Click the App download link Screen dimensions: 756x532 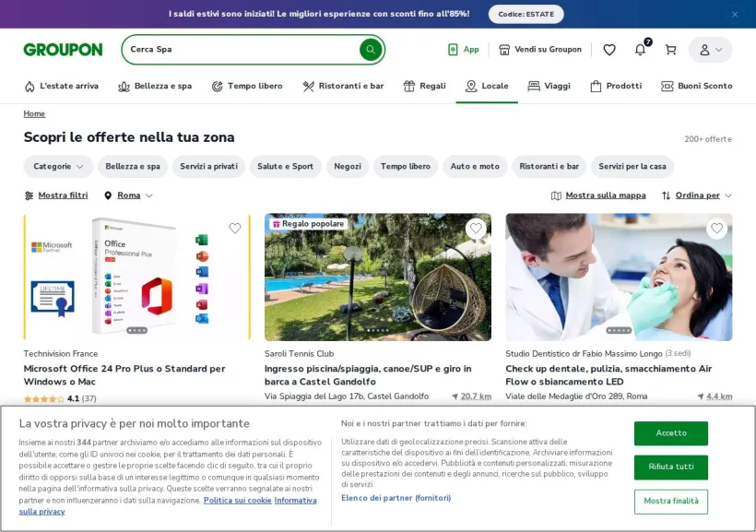(x=464, y=49)
